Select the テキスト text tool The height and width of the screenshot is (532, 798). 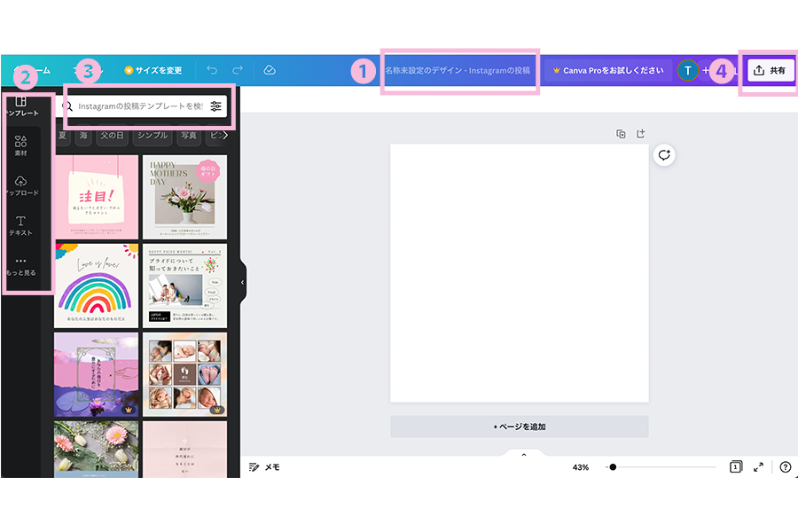[21, 225]
